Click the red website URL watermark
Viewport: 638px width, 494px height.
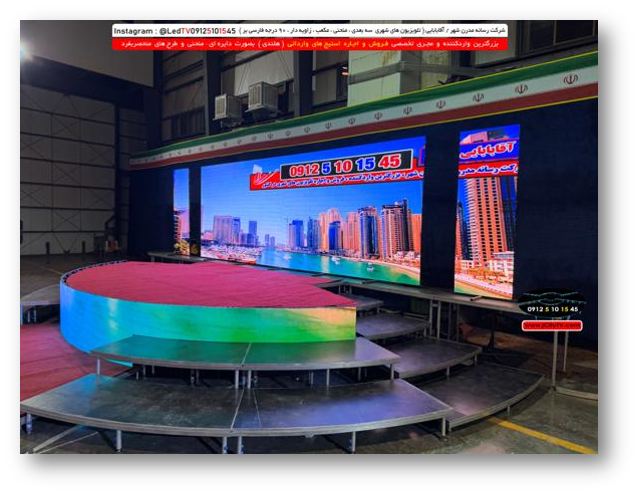553,324
